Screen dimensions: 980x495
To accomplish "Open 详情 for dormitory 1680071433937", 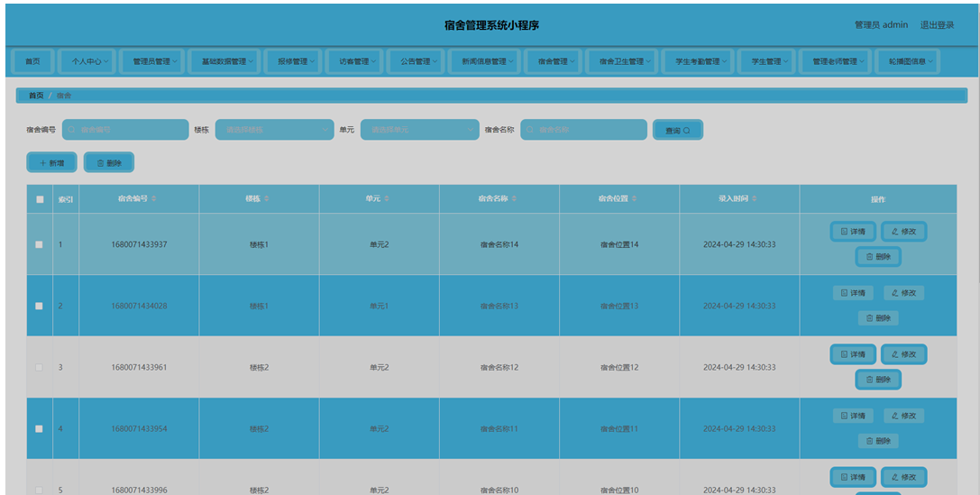I will (852, 232).
